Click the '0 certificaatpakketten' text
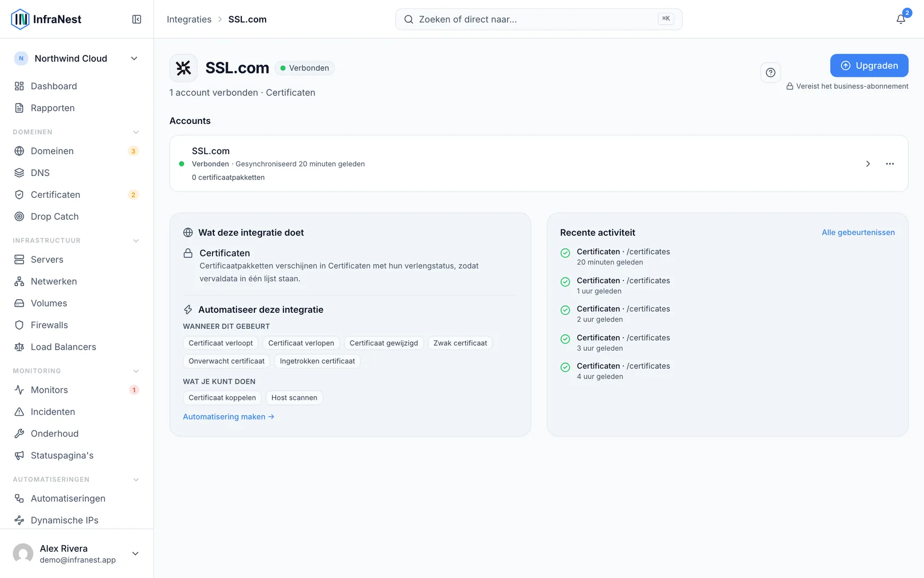Viewport: 924px width, 578px height. pyautogui.click(x=228, y=178)
